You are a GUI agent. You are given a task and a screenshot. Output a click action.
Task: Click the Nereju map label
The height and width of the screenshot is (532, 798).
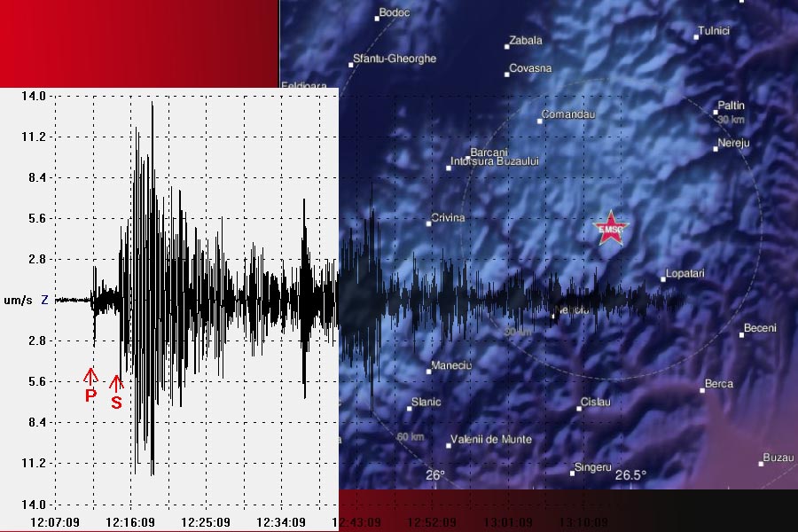click(733, 144)
